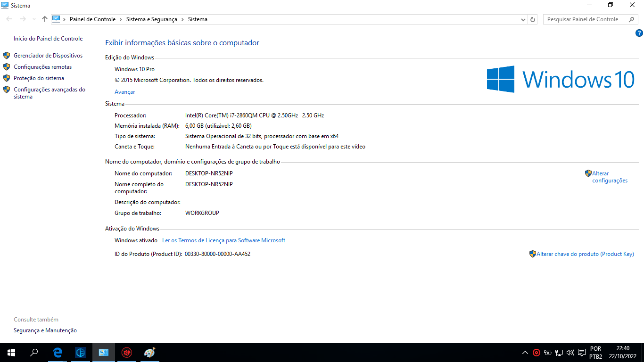Open the blue hexagon app on taskbar
The image size is (644, 362).
tap(81, 352)
